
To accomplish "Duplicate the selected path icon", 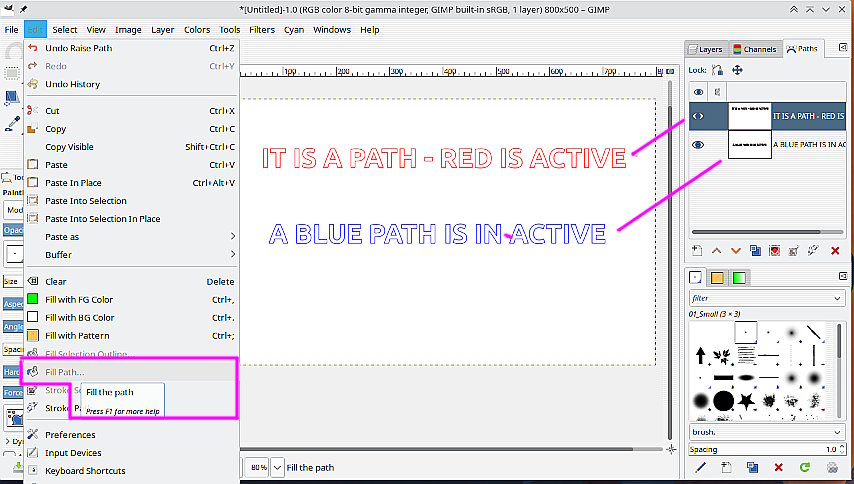I will coord(755,250).
